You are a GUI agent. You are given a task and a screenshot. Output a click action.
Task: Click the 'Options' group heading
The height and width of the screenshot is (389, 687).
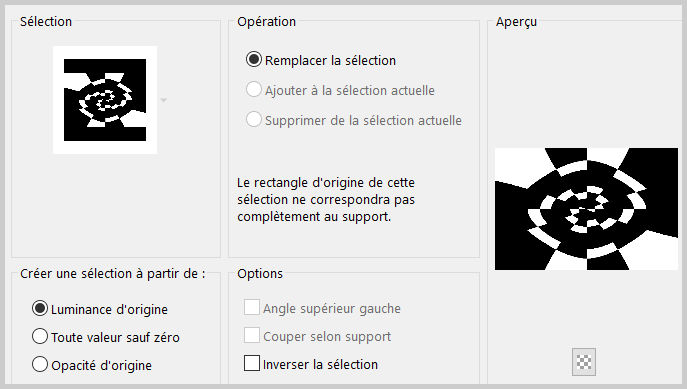coord(260,274)
